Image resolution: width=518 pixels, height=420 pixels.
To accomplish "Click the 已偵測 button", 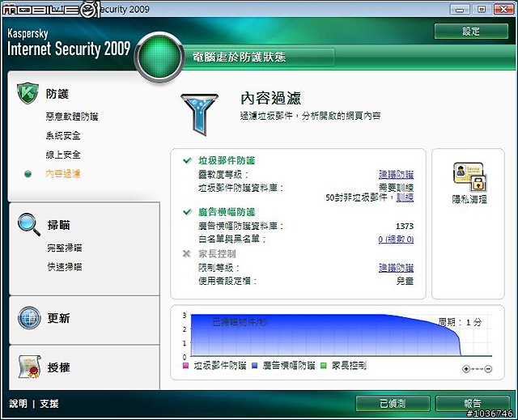I will [393, 404].
